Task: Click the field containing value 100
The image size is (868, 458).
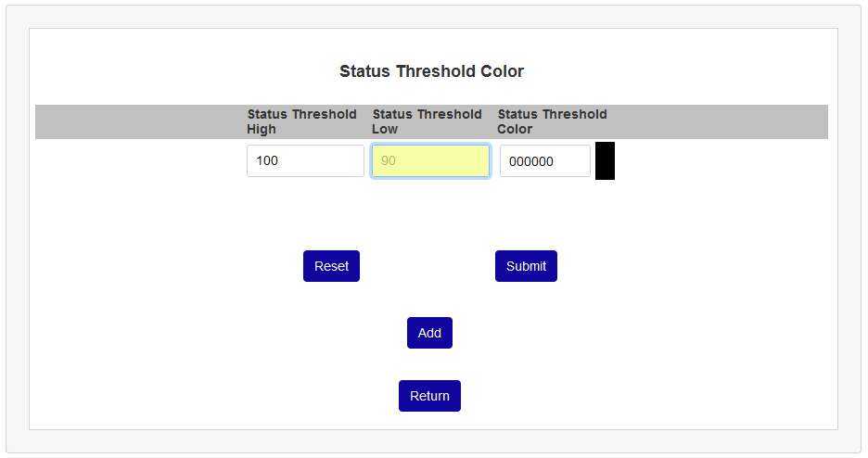Action: pos(305,160)
